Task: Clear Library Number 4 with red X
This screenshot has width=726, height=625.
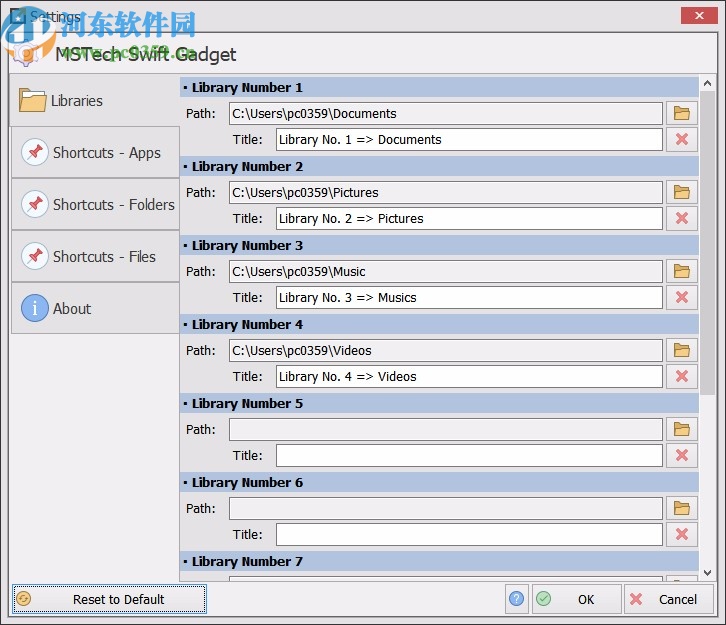Action: pyautogui.click(x=682, y=376)
